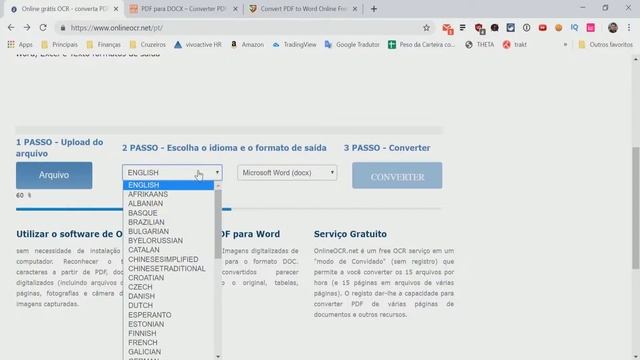Select CATALAN in the language list

(168, 250)
